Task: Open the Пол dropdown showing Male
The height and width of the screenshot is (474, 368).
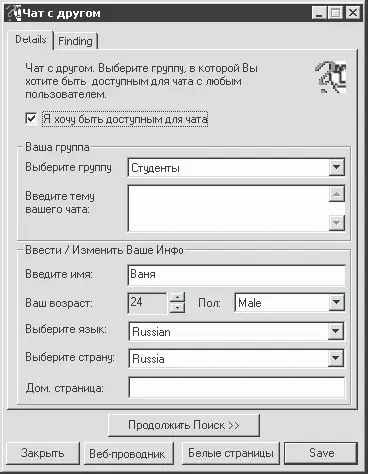Action: point(336,302)
